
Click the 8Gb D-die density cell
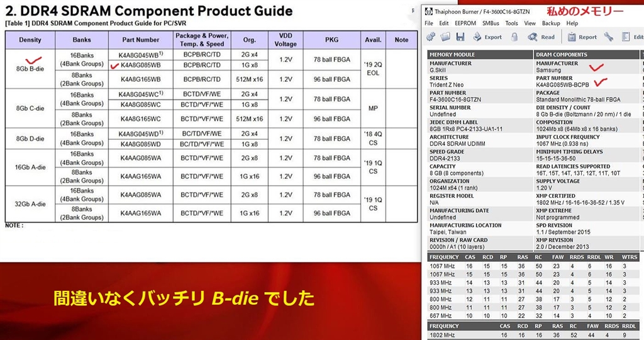(x=30, y=139)
